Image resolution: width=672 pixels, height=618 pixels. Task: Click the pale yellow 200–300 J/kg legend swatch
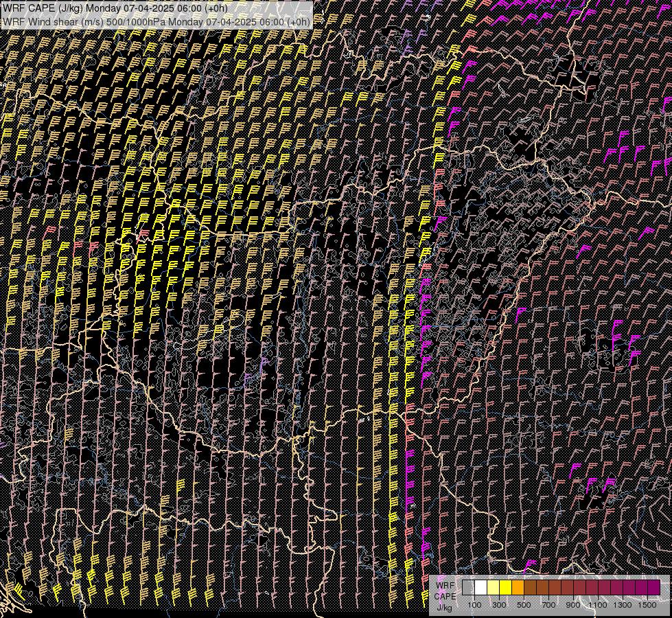(x=494, y=587)
